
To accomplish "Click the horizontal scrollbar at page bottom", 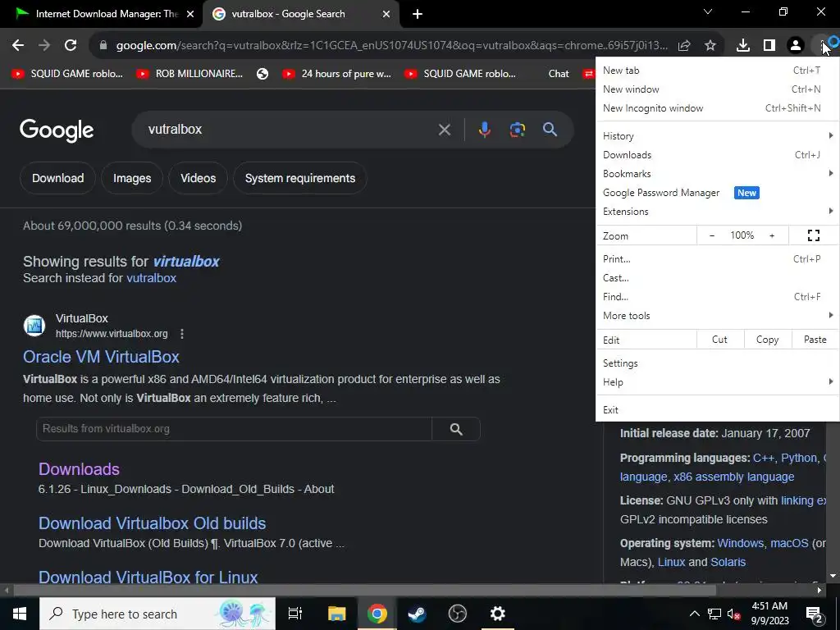I will 364,591.
